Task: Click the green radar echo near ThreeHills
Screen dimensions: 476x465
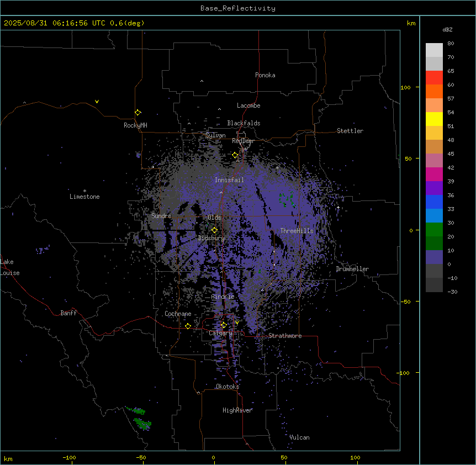Action: 287,200
